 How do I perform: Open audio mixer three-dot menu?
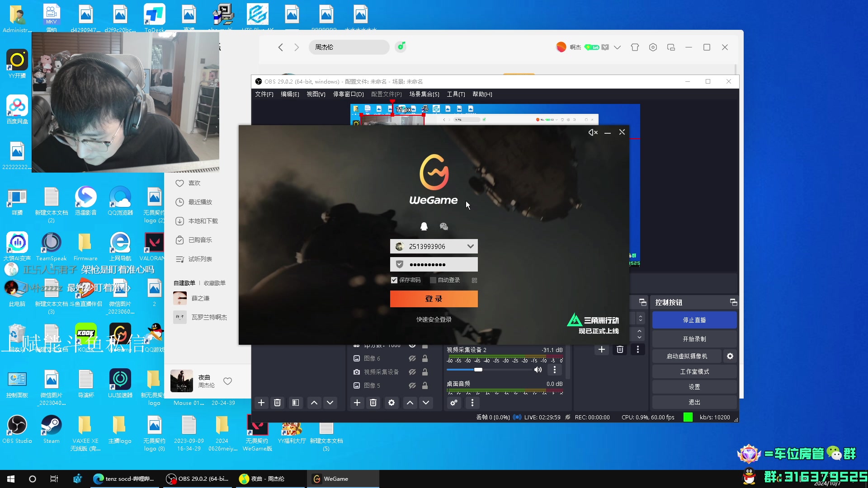tap(472, 403)
